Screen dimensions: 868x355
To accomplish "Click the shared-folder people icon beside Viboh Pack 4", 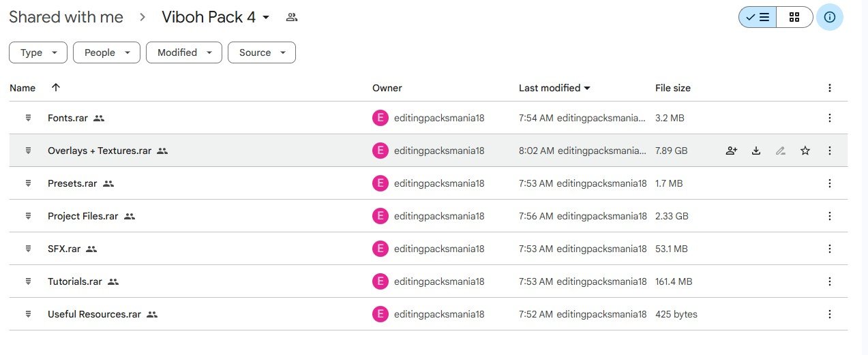I will [292, 18].
